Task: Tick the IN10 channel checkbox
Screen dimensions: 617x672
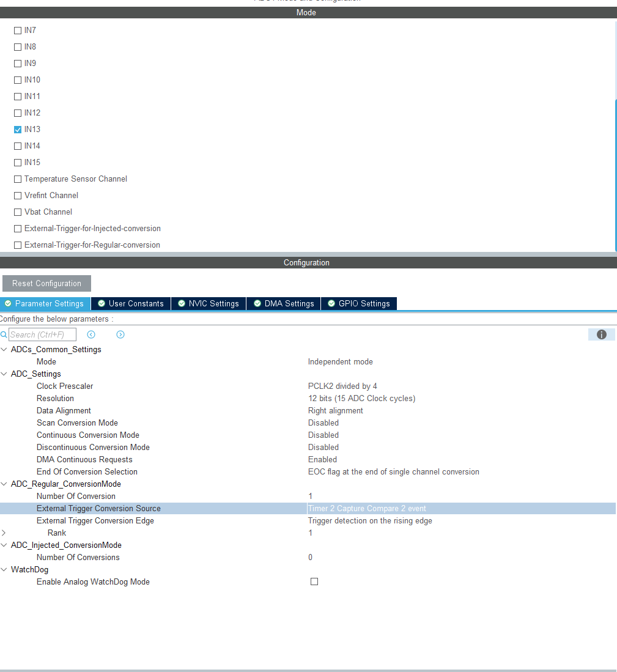Action: [18, 80]
